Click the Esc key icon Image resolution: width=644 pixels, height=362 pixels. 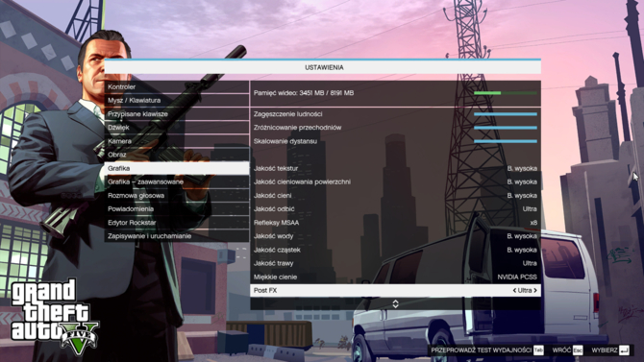[578, 350]
